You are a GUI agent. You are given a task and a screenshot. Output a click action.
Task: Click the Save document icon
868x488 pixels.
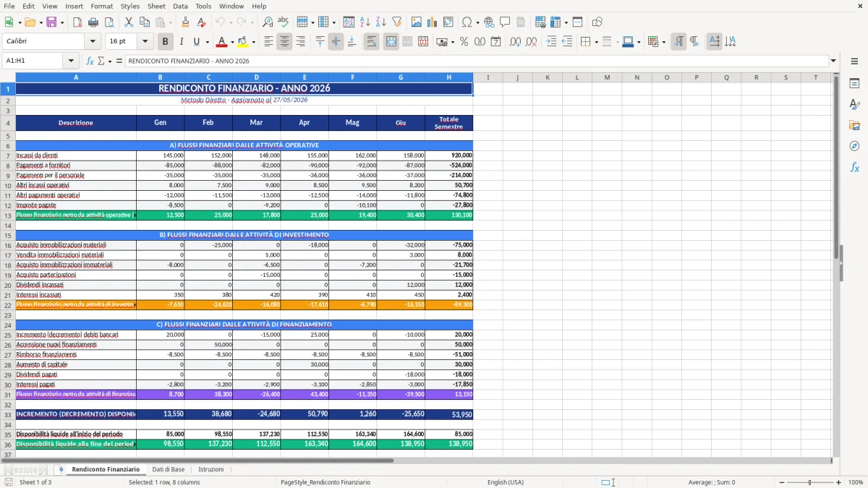[51, 22]
